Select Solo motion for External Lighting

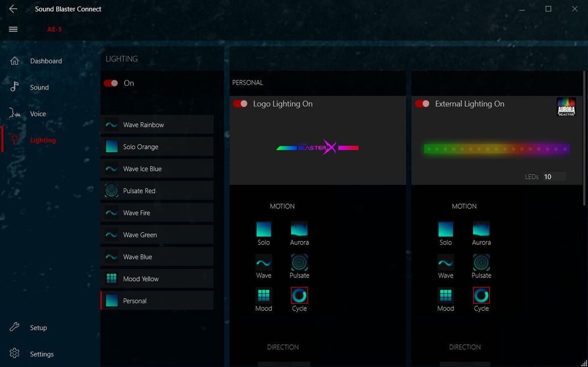pyautogui.click(x=446, y=229)
